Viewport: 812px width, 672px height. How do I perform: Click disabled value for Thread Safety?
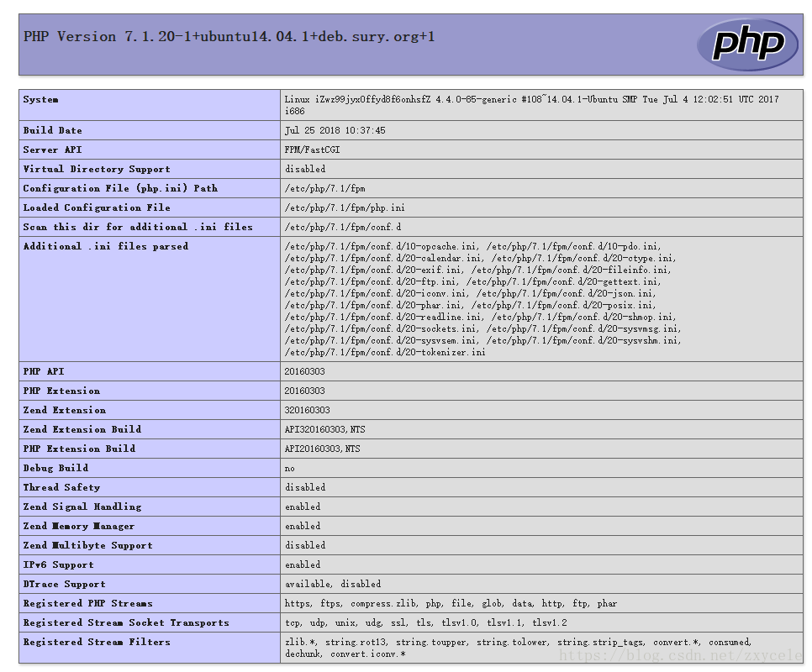[305, 487]
